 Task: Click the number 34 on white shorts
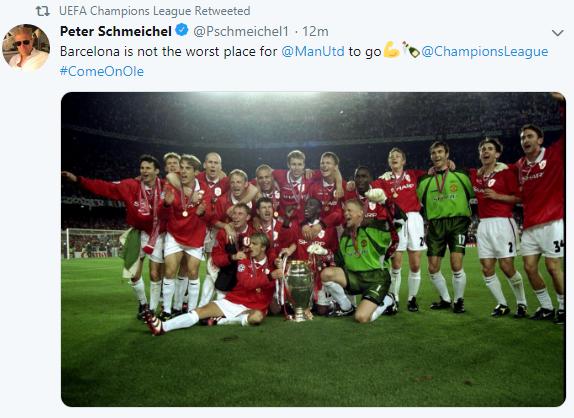[559, 246]
